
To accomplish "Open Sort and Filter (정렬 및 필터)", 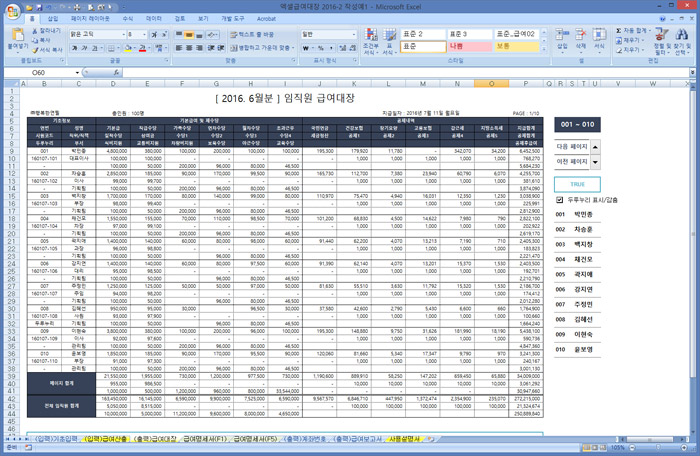I will [x=662, y=41].
